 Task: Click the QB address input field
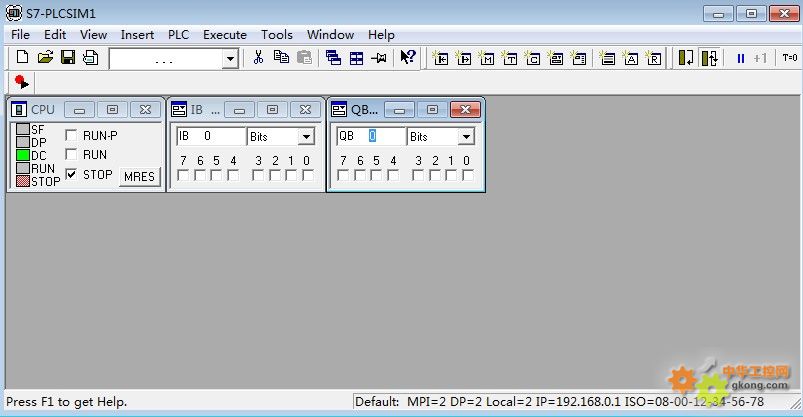click(x=371, y=136)
